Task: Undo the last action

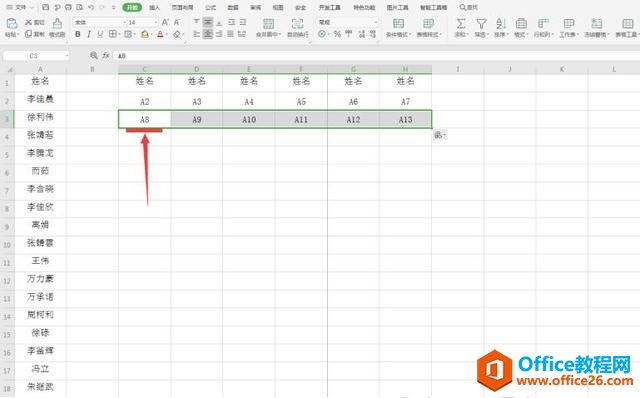Action: click(91, 7)
